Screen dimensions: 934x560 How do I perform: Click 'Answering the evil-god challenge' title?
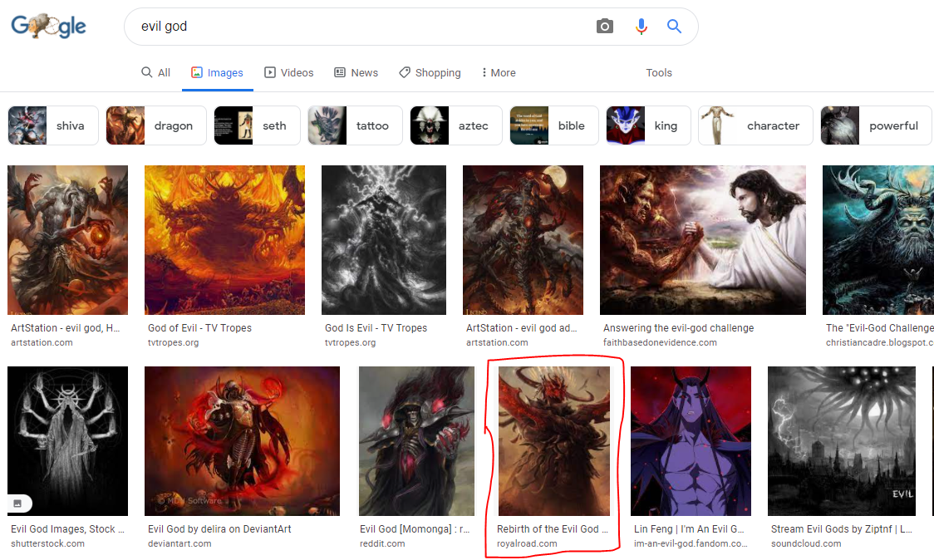[678, 328]
